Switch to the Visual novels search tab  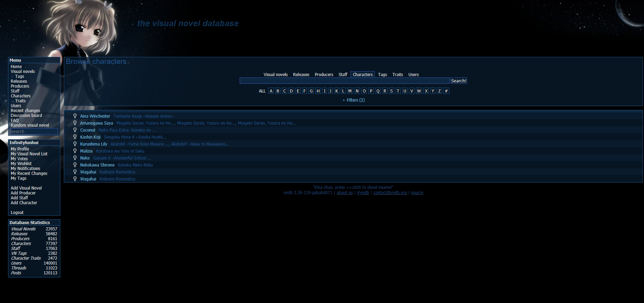(275, 75)
